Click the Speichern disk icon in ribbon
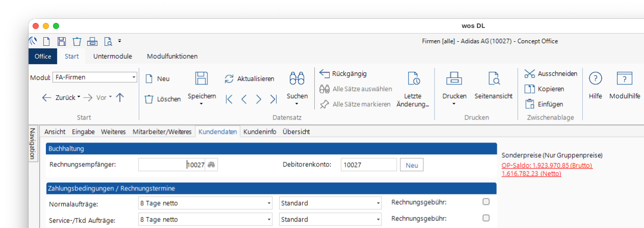 [x=202, y=78]
